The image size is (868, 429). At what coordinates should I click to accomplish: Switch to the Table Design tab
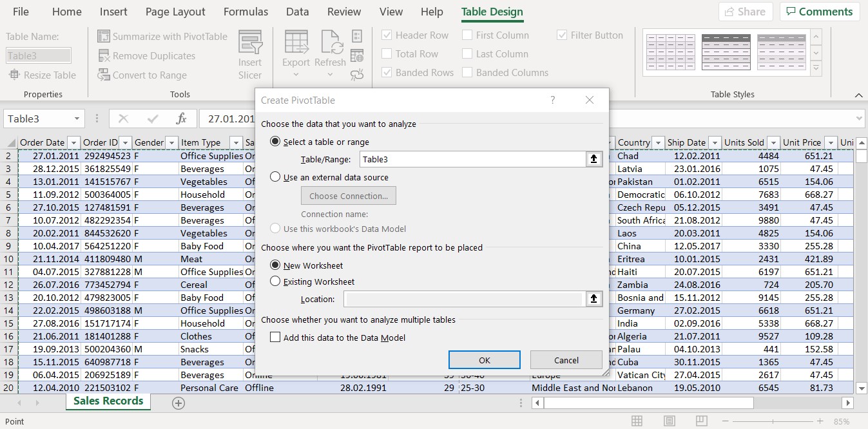[x=492, y=12]
